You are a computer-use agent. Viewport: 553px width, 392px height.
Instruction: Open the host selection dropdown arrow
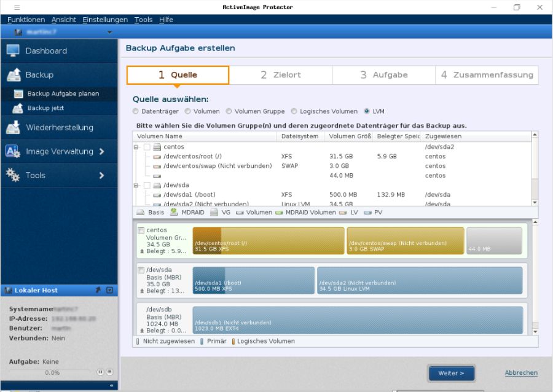pos(110,33)
